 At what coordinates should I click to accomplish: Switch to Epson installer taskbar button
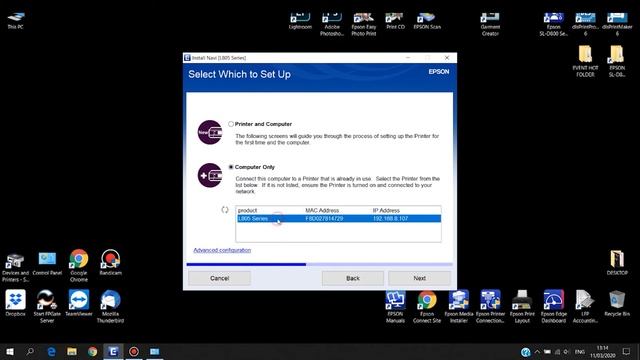113,351
